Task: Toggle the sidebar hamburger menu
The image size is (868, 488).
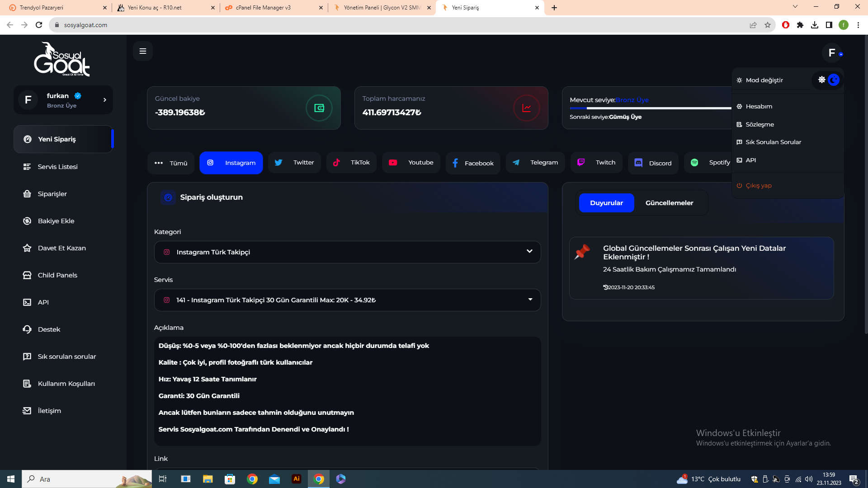Action: pos(143,51)
